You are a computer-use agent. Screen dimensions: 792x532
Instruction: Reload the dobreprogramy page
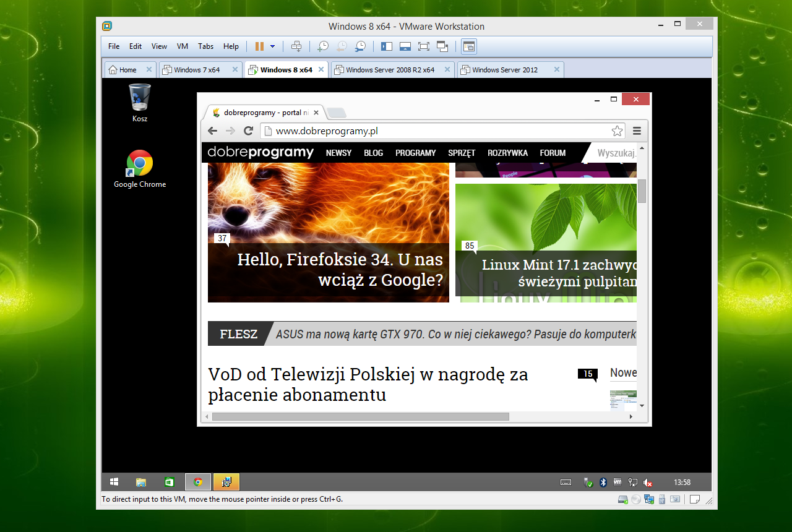click(248, 131)
